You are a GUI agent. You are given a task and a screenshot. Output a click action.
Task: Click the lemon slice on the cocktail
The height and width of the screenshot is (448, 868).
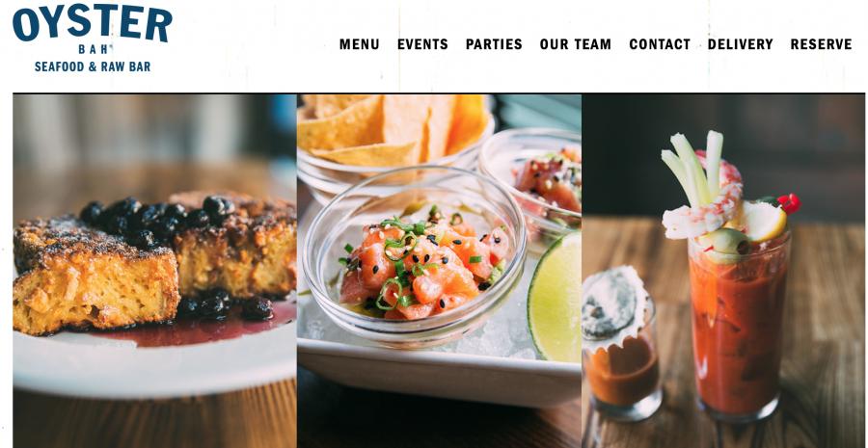[x=764, y=222]
